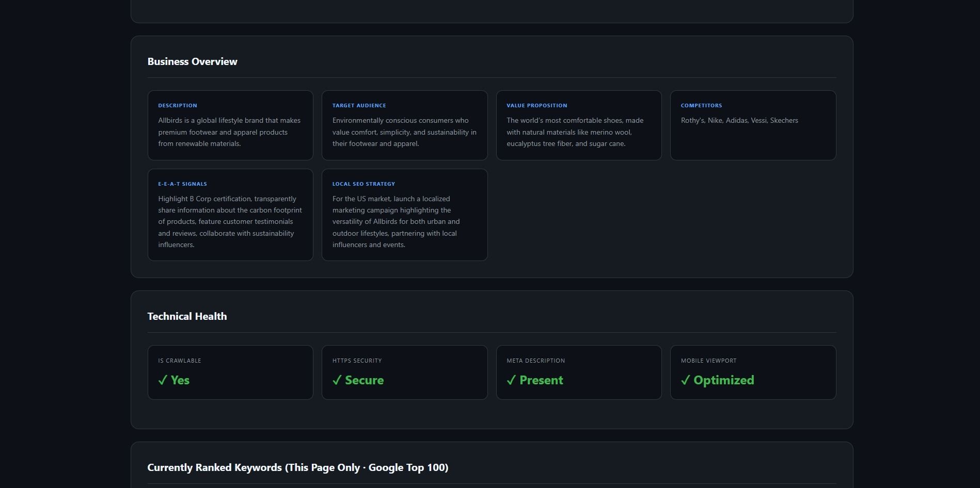Click the META DESCRIPTION label
Screen dimensions: 980x488
coord(535,361)
